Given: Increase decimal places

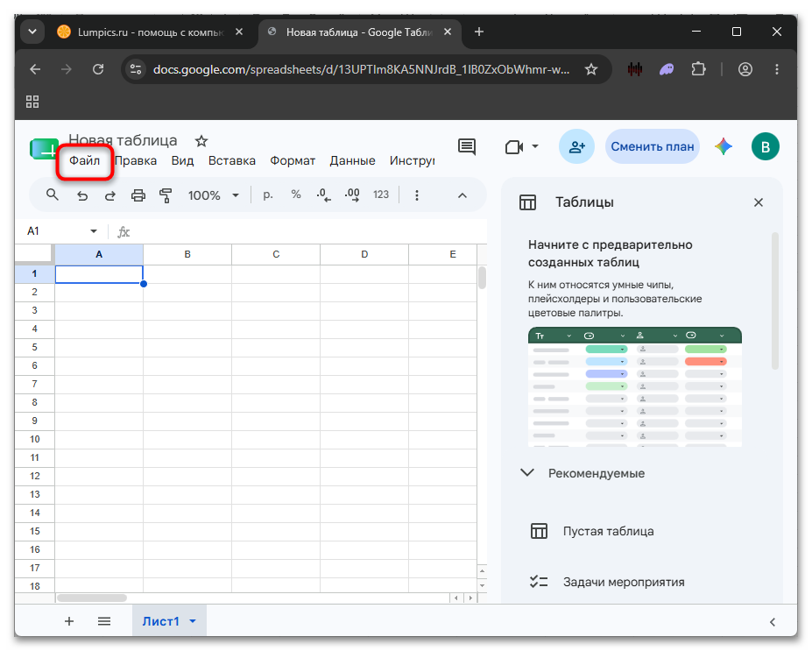Looking at the screenshot, I should (352, 195).
